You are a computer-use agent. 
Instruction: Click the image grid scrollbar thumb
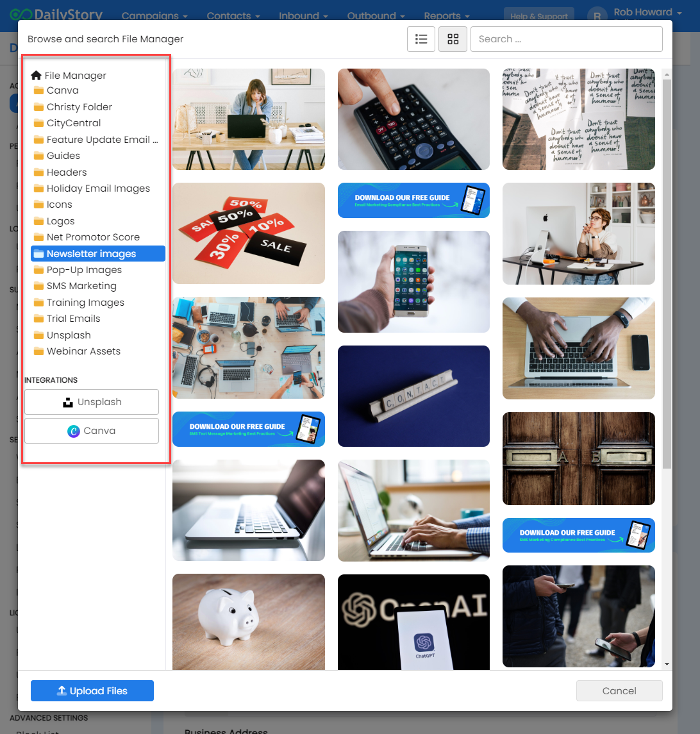[667, 274]
